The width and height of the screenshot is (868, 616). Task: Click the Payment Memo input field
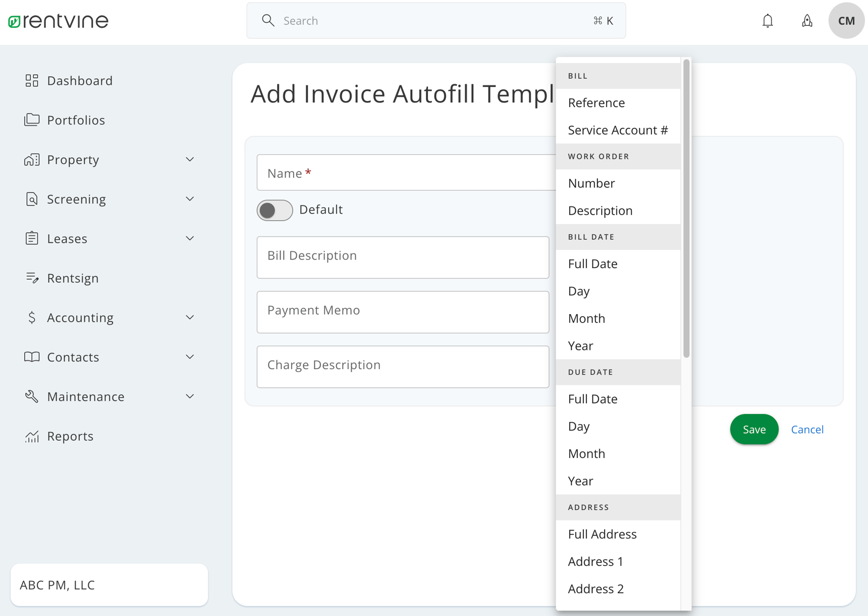(403, 312)
